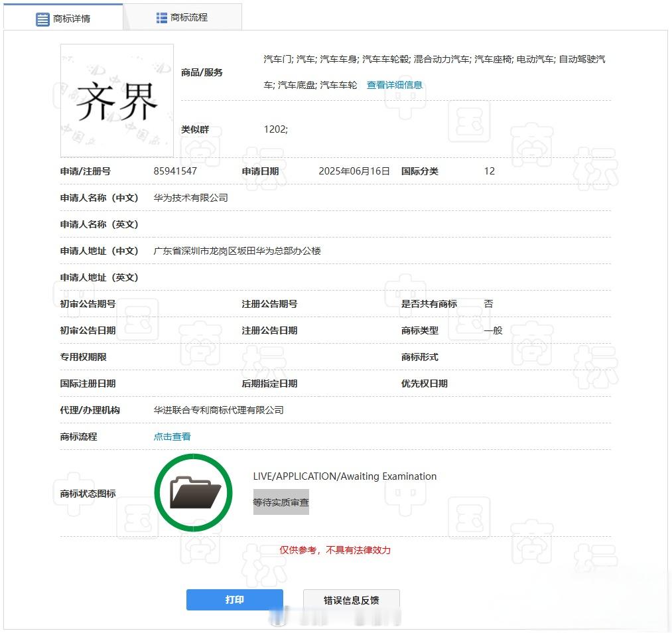Viewport: 672px width, 633px height.
Task: Click the green trademark status folder icon
Action: (193, 491)
